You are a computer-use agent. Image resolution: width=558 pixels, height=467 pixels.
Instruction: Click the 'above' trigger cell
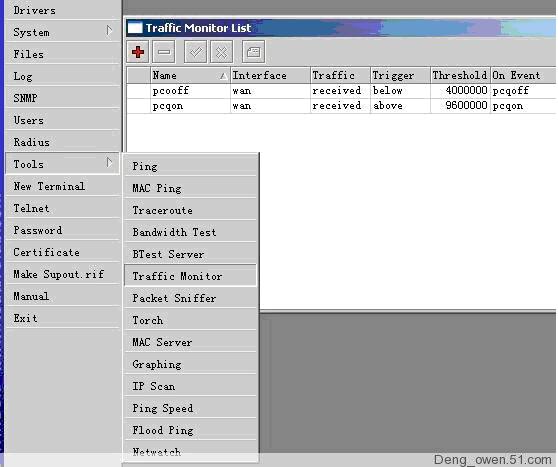[x=388, y=106]
